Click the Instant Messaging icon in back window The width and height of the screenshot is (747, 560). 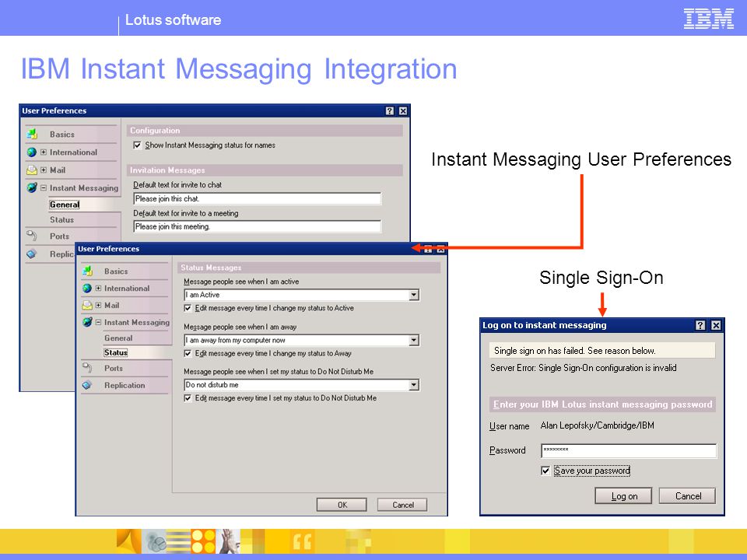click(32, 187)
